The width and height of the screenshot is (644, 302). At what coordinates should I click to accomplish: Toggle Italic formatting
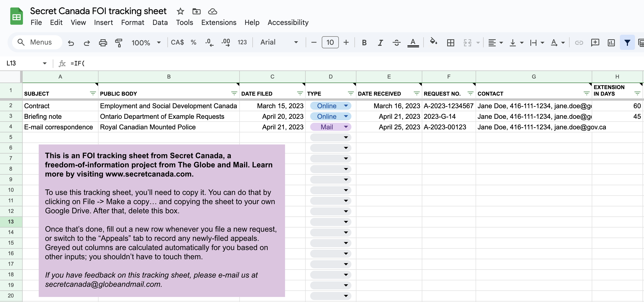coord(380,43)
